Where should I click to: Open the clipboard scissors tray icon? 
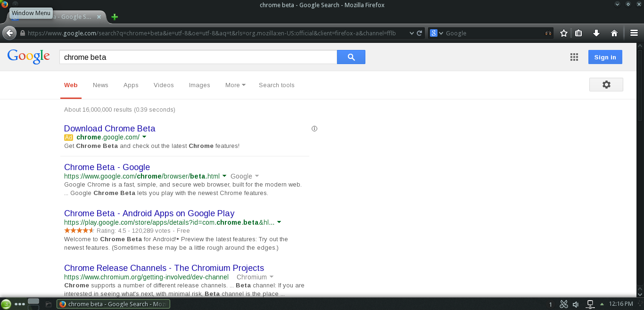[x=564, y=304]
